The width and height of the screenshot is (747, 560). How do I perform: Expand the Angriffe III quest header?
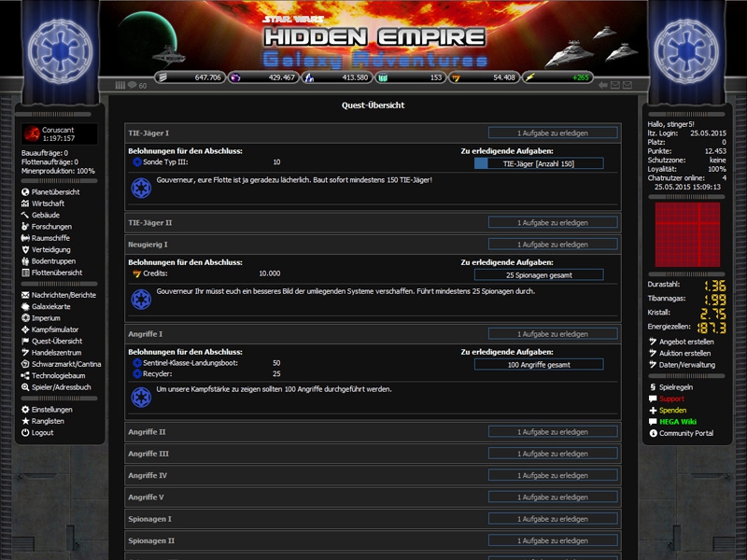pyautogui.click(x=373, y=454)
